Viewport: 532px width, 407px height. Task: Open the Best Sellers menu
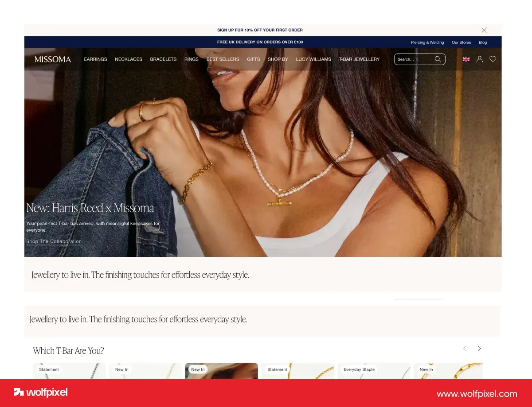[223, 59]
